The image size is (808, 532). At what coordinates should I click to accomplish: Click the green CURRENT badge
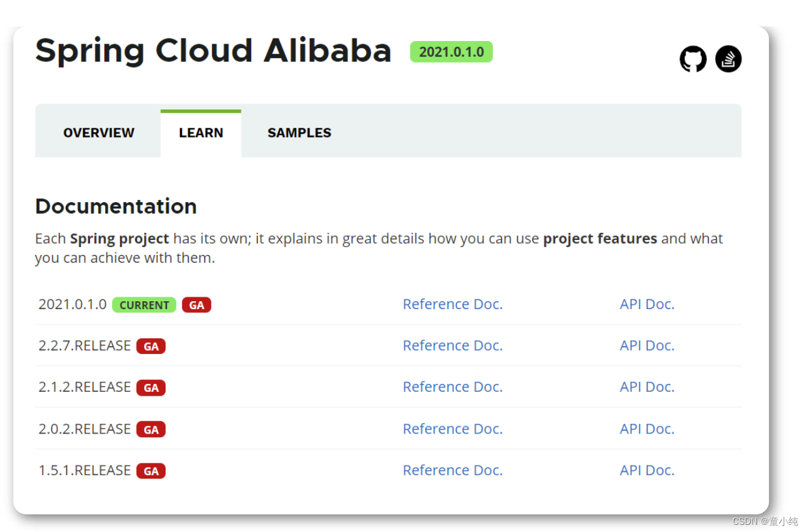[144, 305]
